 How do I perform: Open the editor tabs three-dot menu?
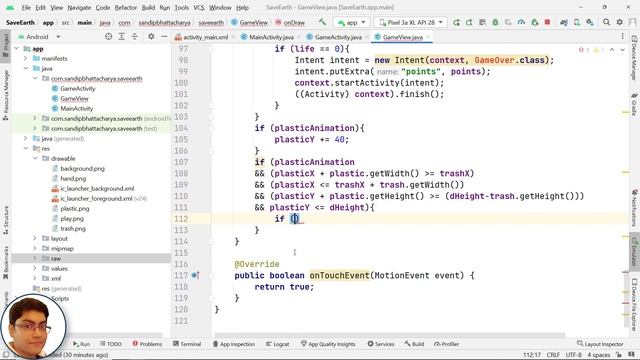[x=622, y=37]
